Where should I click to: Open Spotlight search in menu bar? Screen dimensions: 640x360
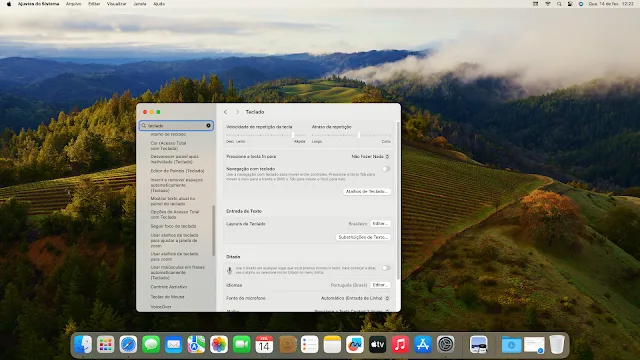tap(559, 4)
